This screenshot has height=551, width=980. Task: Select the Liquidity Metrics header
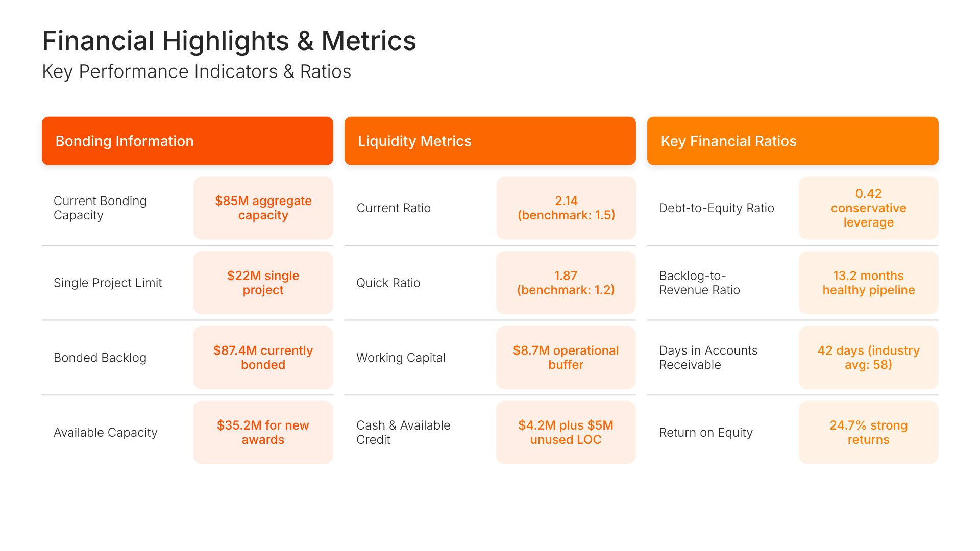tap(490, 141)
